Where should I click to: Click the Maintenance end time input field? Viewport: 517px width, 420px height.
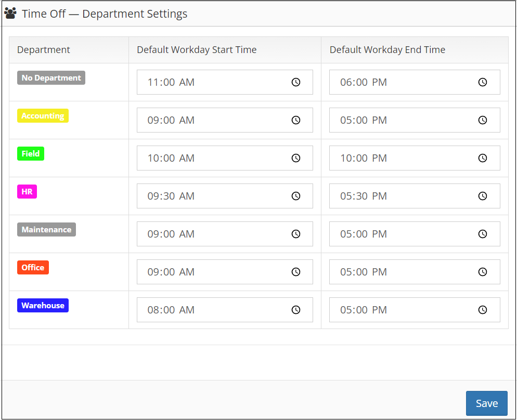[x=406, y=234]
